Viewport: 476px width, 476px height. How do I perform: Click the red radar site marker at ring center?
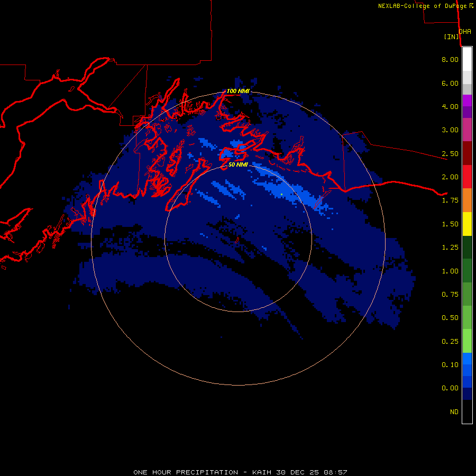click(237, 240)
